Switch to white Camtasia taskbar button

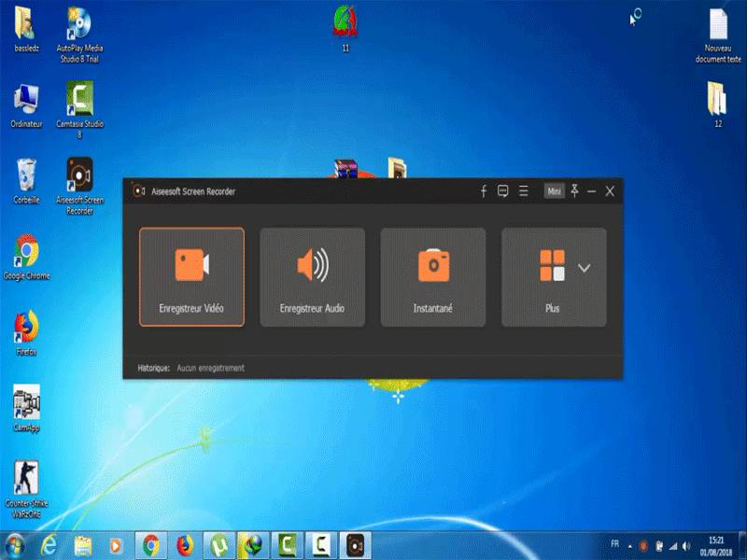pos(321,546)
